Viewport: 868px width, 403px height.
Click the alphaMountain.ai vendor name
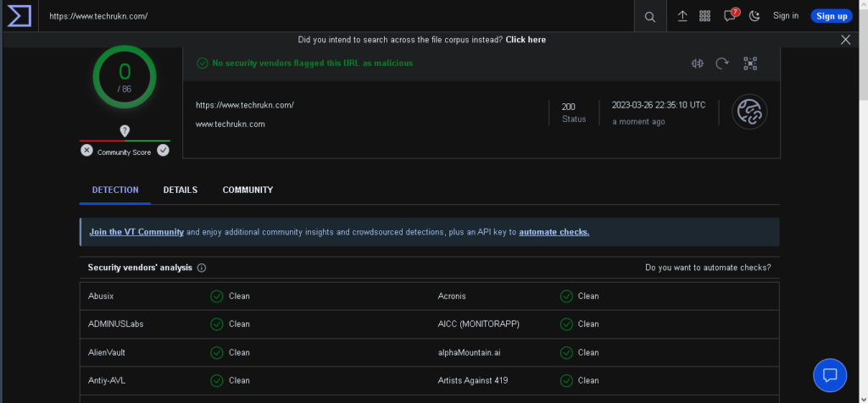(470, 353)
